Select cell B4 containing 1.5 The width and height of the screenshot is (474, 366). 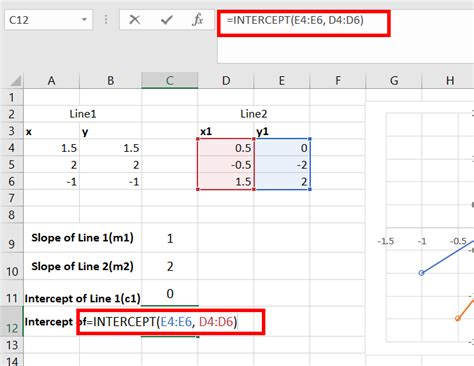click(111, 148)
